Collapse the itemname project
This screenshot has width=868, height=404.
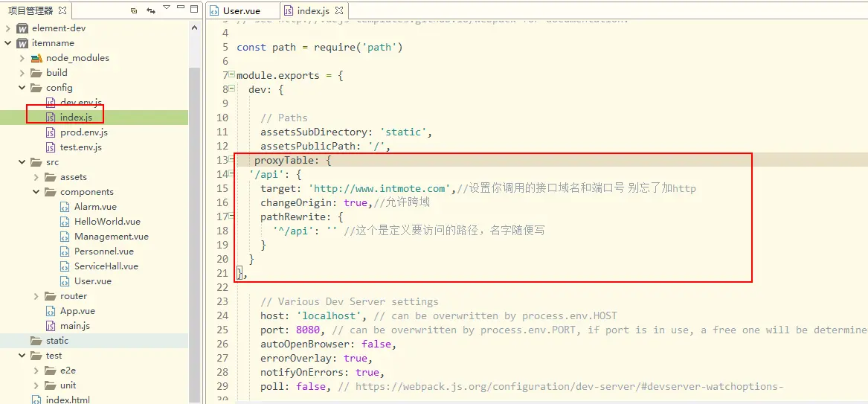[x=8, y=43]
